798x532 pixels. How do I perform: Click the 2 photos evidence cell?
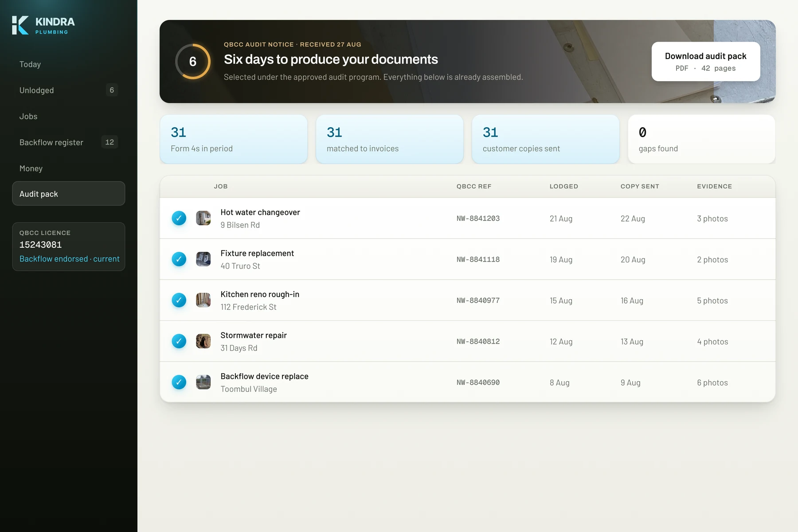712,260
